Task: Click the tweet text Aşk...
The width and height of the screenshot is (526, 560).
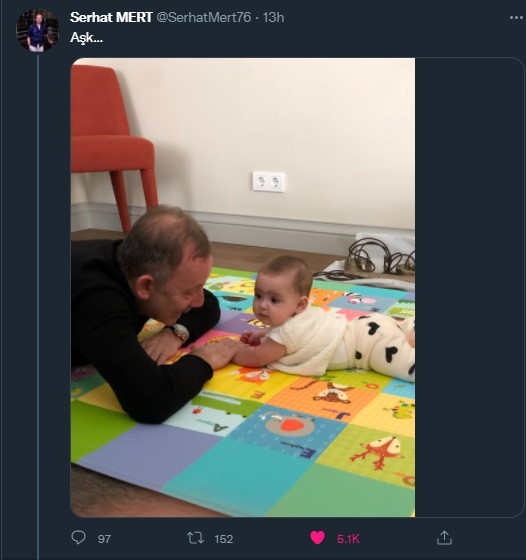Action: pyautogui.click(x=86, y=38)
